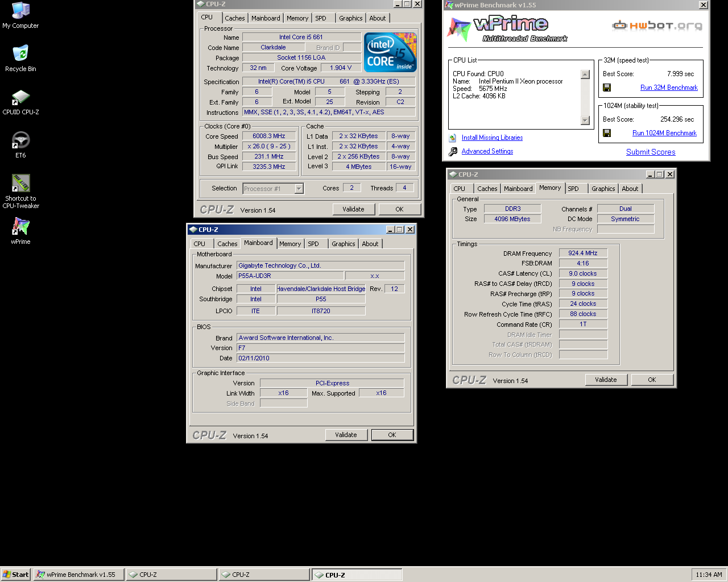Open the Processor #1 selection dropdown
The height and width of the screenshot is (582, 728).
[273, 189]
